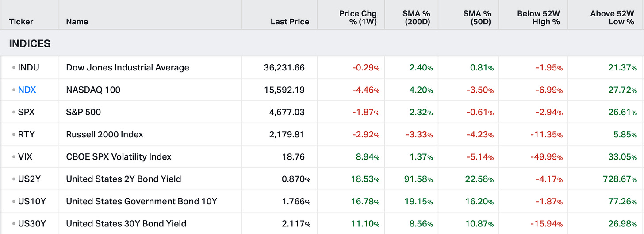Click the Russell last price 2,179.81
The width and height of the screenshot is (644, 234).
click(287, 134)
